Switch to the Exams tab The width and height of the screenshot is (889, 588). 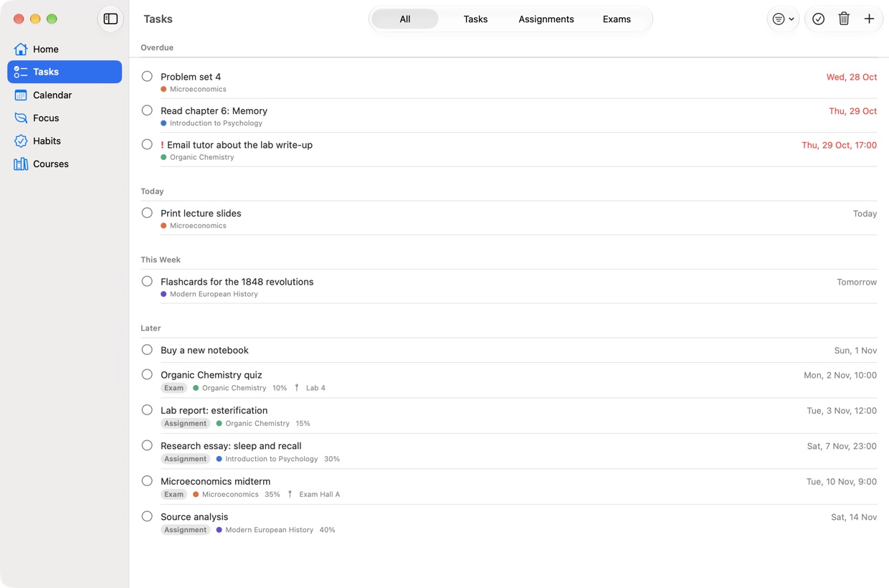pyautogui.click(x=617, y=19)
